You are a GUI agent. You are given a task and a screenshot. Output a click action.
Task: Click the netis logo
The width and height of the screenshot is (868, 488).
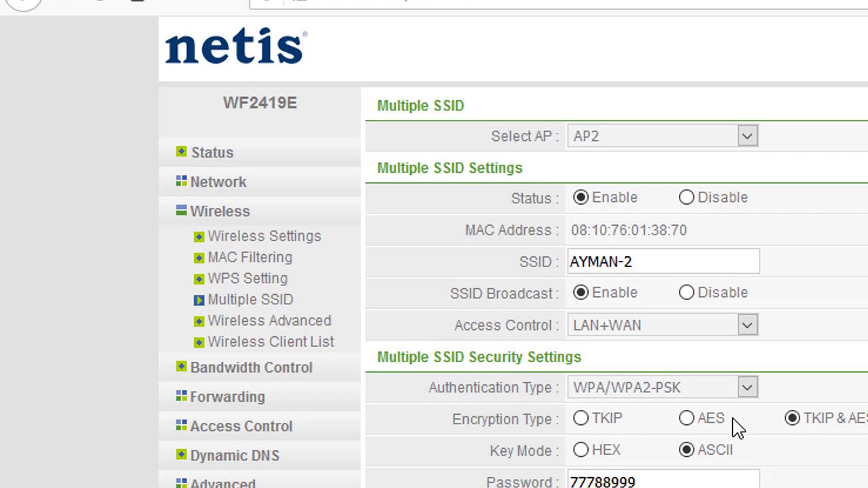coord(236,46)
